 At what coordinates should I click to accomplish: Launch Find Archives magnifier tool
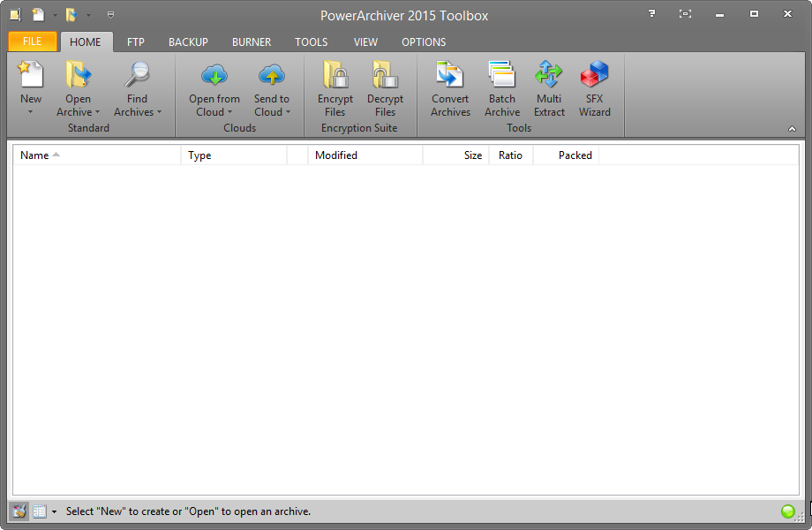(137, 74)
